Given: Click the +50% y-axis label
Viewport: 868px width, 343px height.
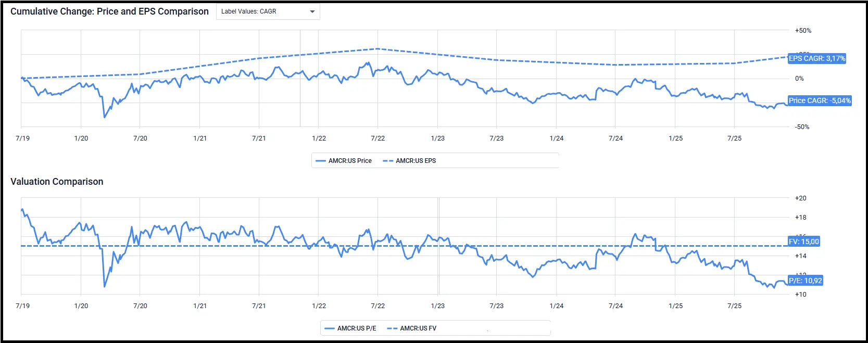Looking at the screenshot, I should [x=803, y=31].
